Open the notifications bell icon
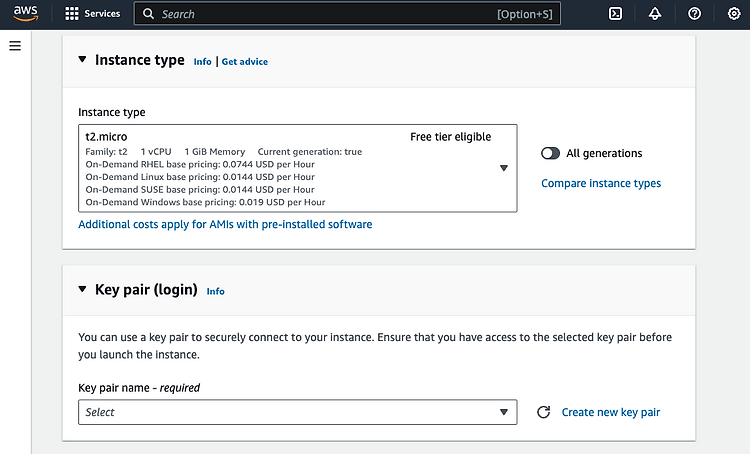Image resolution: width=750 pixels, height=454 pixels. point(655,14)
